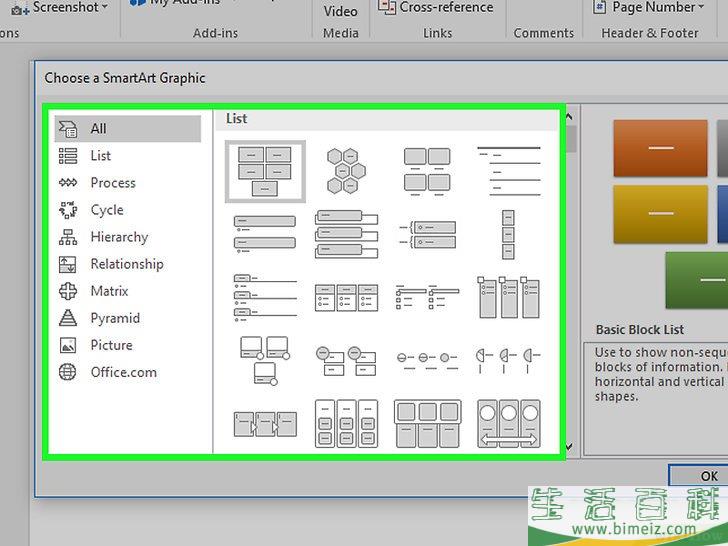Screen dimensions: 728x546
Task: Click the Video button in Media group
Action: pos(341,11)
